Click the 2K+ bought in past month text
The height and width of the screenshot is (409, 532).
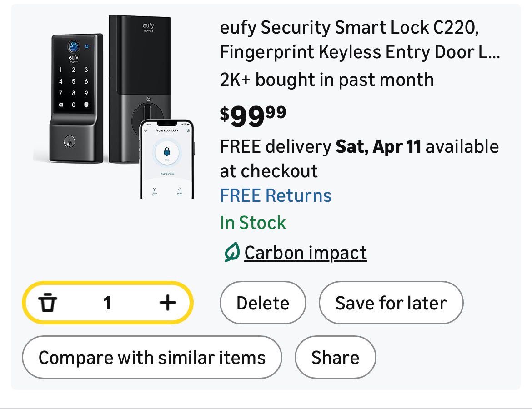(326, 80)
